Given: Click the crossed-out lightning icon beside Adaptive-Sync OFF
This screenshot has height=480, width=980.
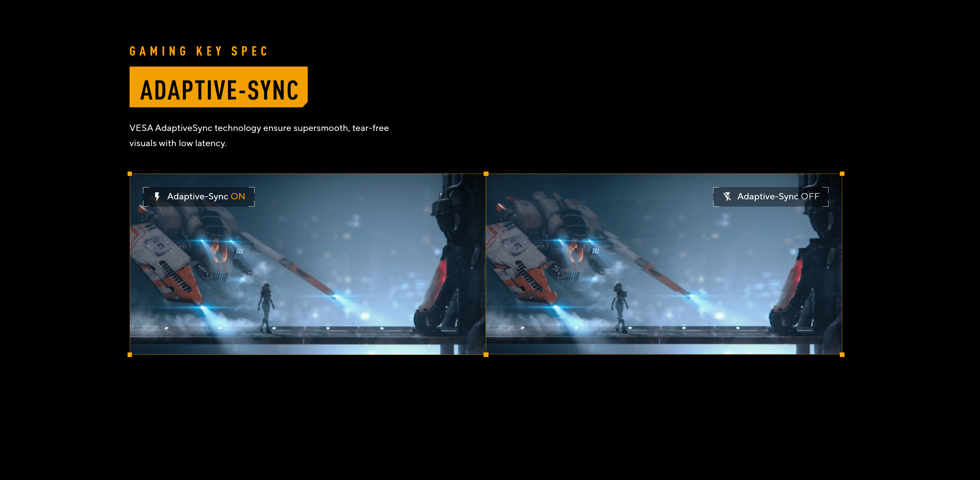Looking at the screenshot, I should [727, 197].
